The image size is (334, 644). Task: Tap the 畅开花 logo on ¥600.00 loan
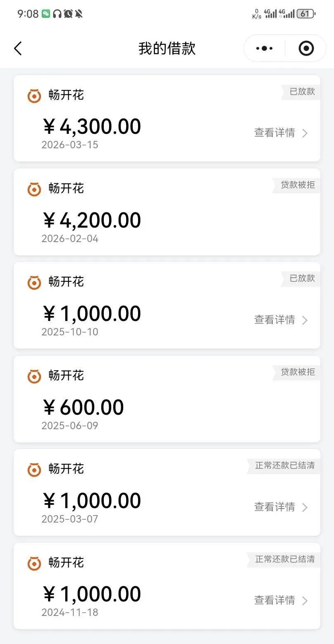pos(34,376)
